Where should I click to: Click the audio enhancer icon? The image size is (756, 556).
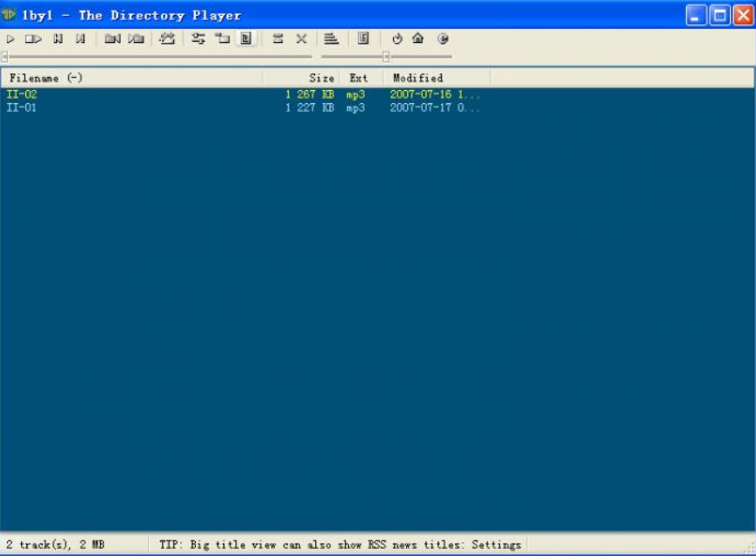tap(167, 38)
